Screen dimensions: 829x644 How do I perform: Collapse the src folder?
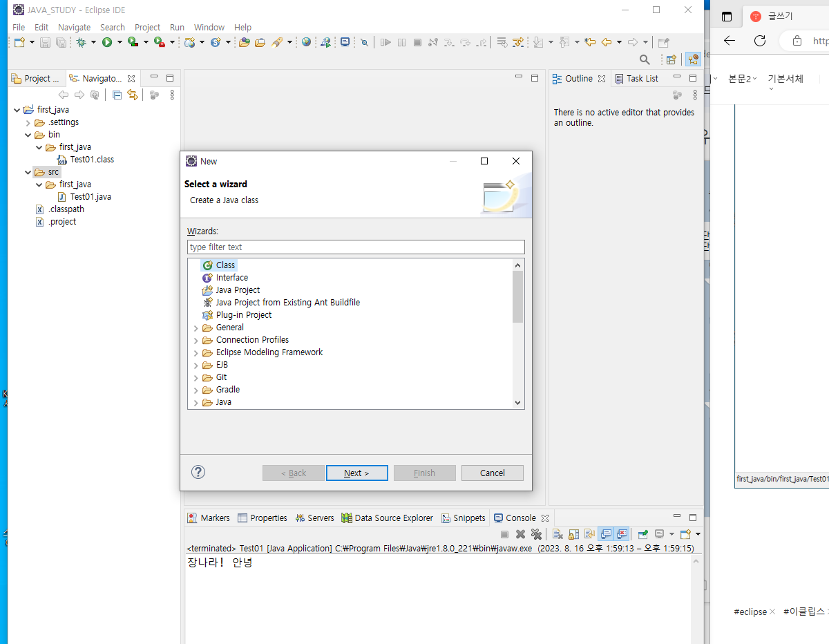pyautogui.click(x=28, y=172)
